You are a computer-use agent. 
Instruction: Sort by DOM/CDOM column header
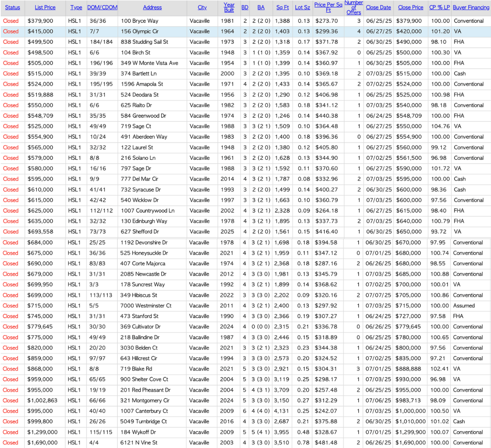point(102,7)
